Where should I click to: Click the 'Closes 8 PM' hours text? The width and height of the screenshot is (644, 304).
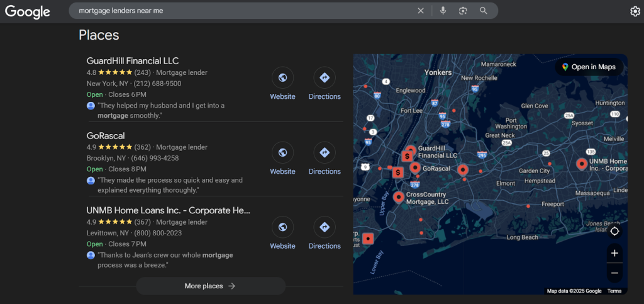point(127,169)
